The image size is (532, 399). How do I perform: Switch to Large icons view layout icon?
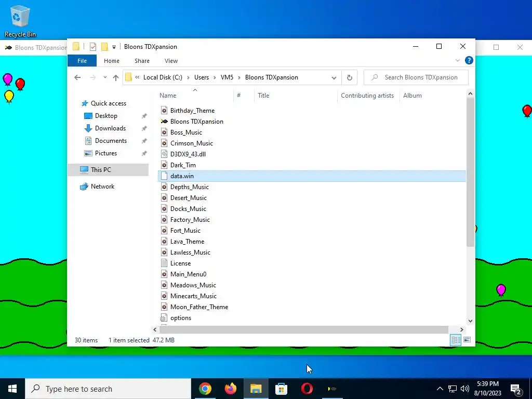pyautogui.click(x=467, y=340)
